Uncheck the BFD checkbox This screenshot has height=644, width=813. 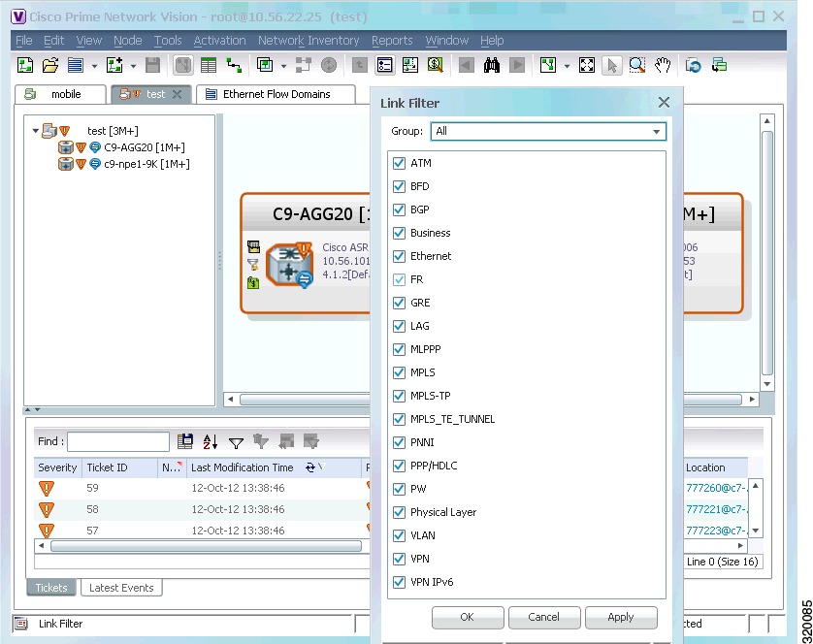click(x=399, y=186)
